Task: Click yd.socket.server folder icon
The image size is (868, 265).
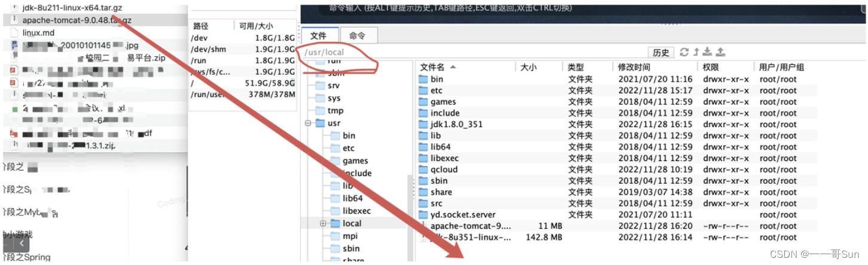Action: click(423, 215)
